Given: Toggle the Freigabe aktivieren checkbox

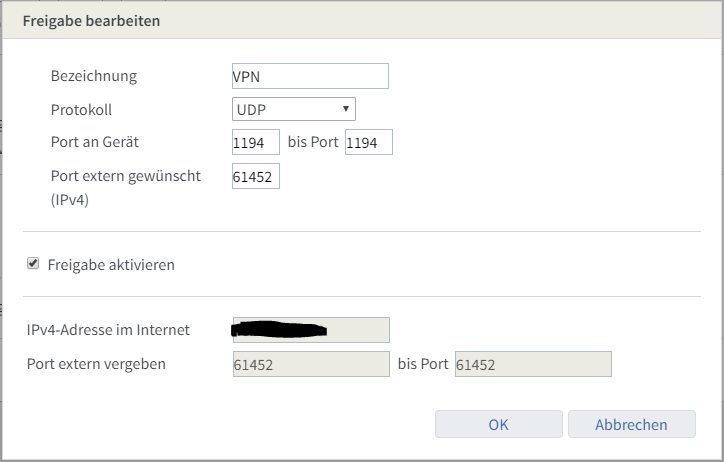Looking at the screenshot, I should click(x=33, y=264).
